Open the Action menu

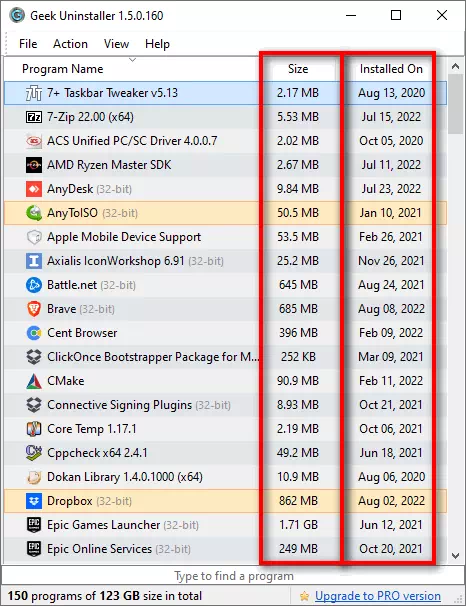[70, 44]
